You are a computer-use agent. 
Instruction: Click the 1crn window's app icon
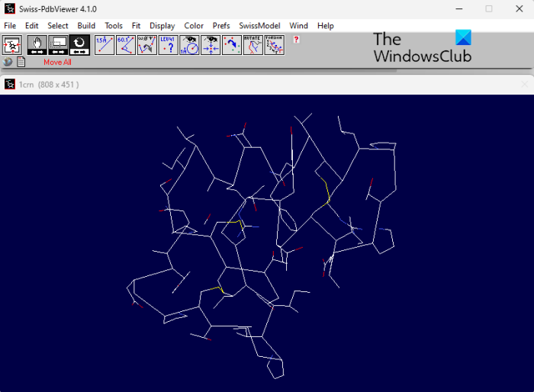pos(9,84)
